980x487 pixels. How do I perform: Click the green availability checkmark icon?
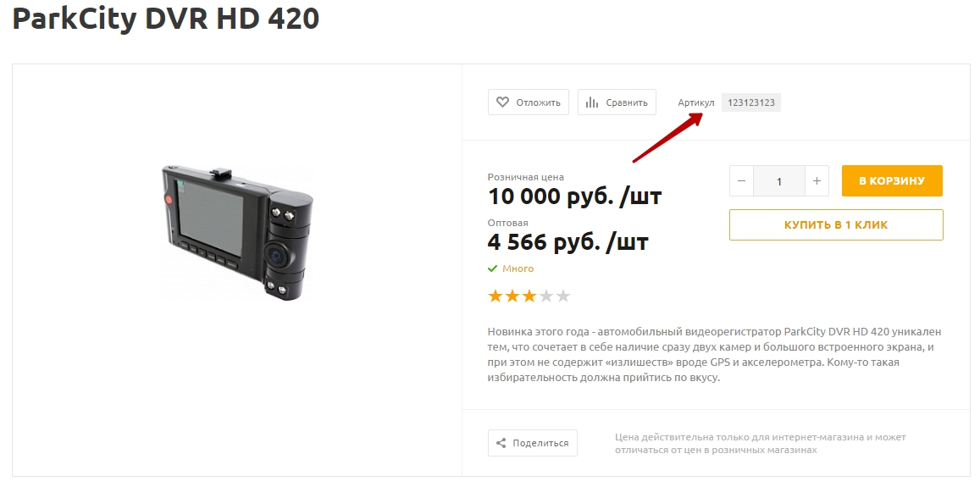point(492,268)
